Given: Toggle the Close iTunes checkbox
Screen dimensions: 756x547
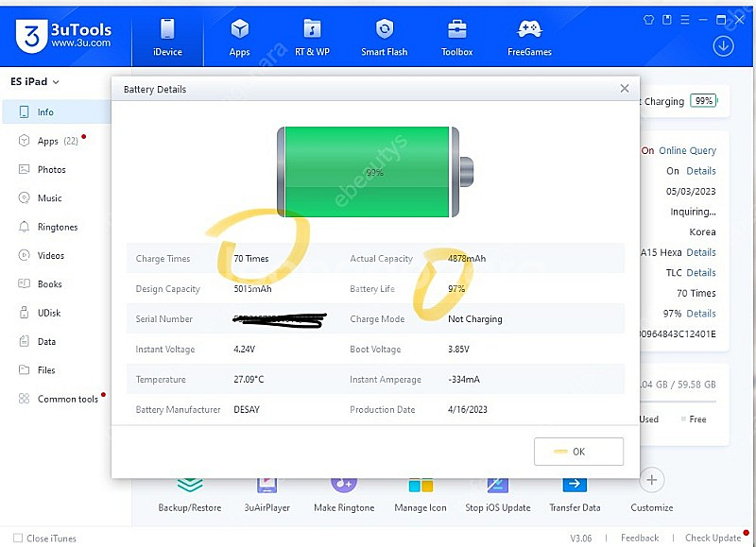Looking at the screenshot, I should click(18, 538).
